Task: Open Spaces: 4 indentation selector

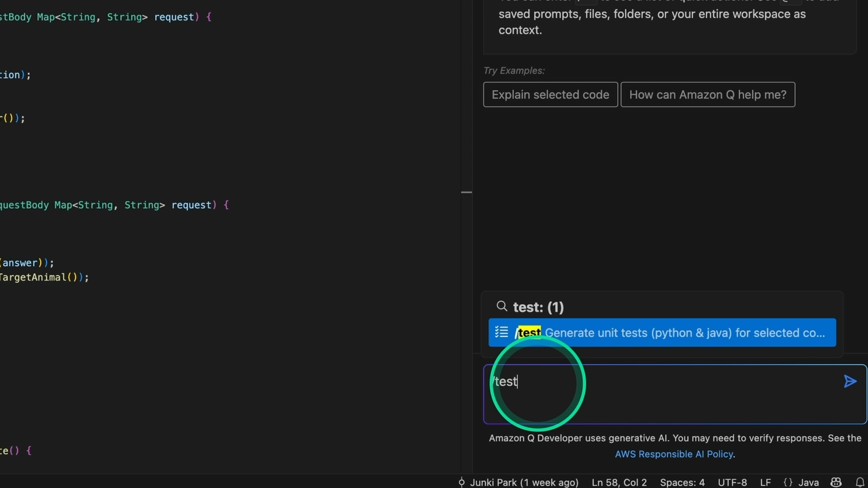Action: point(682,482)
